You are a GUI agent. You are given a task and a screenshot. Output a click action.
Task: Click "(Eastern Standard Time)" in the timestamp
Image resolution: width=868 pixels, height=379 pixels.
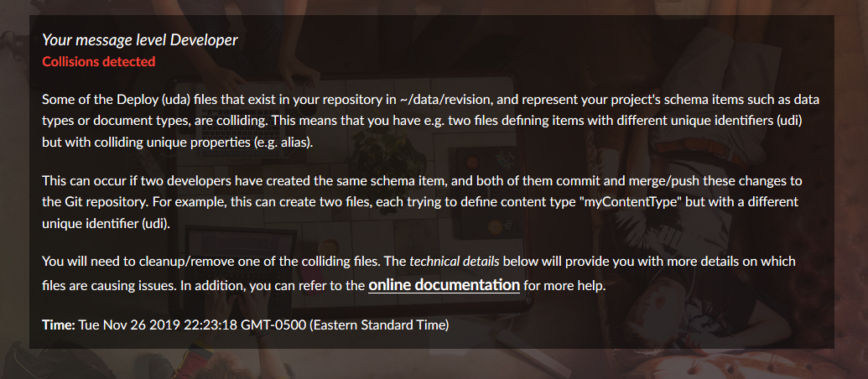coord(380,324)
